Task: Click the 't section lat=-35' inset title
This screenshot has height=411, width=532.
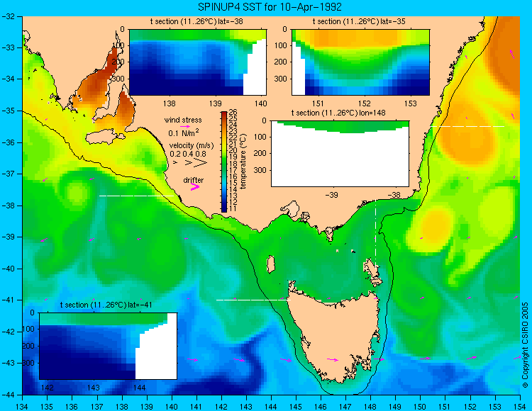Action: pyautogui.click(x=359, y=22)
